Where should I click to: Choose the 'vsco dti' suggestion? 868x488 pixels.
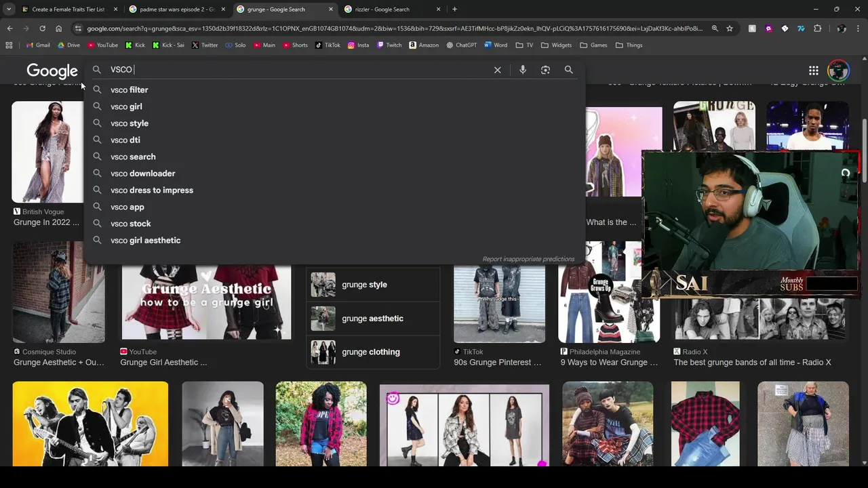(x=334, y=140)
